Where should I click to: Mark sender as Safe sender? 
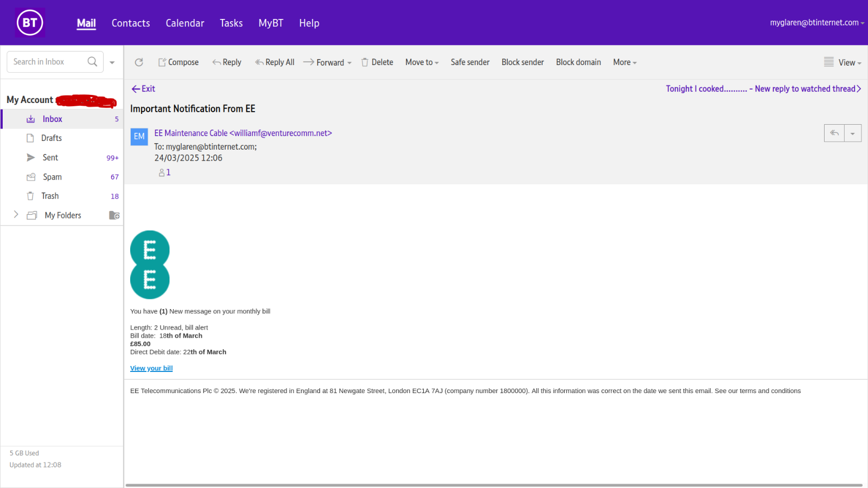point(470,62)
